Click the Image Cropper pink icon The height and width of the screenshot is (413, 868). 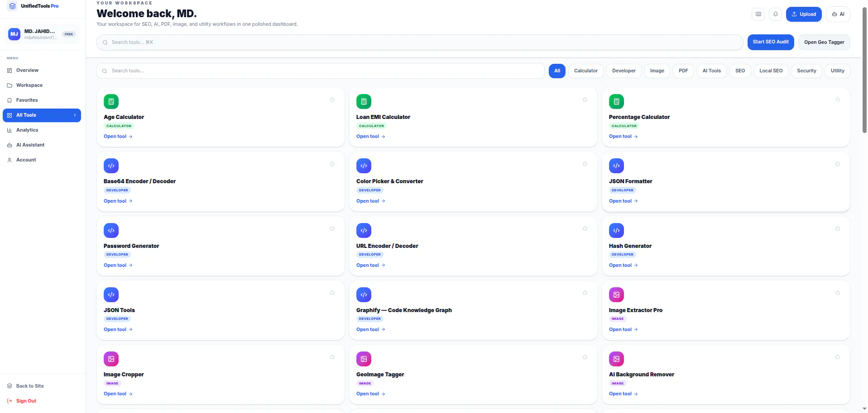pos(111,359)
